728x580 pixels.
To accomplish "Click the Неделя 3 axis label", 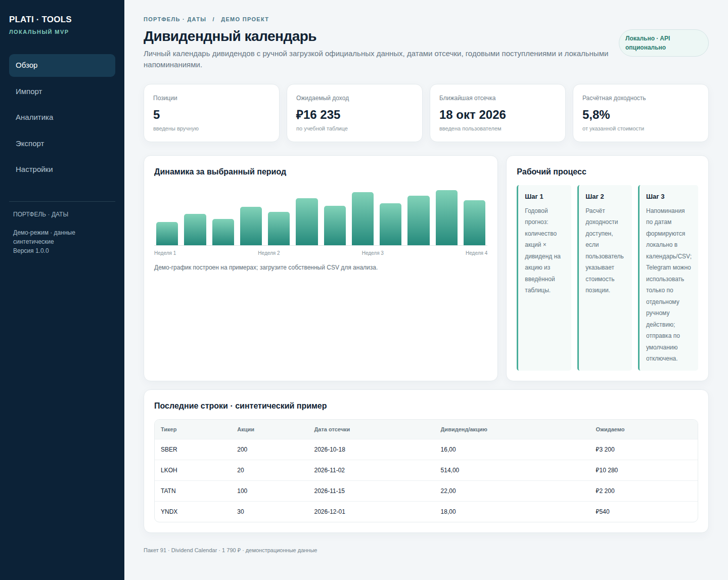I will [x=373, y=253].
